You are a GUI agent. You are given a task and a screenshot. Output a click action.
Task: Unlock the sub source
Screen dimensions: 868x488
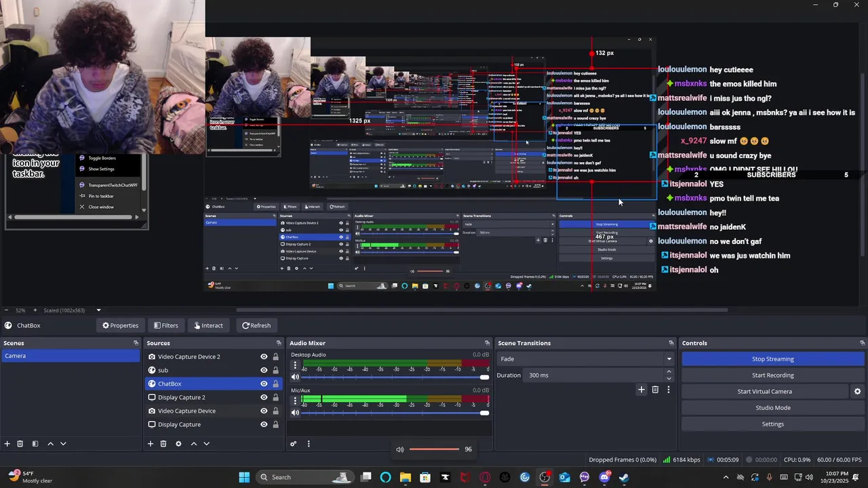[x=275, y=370]
